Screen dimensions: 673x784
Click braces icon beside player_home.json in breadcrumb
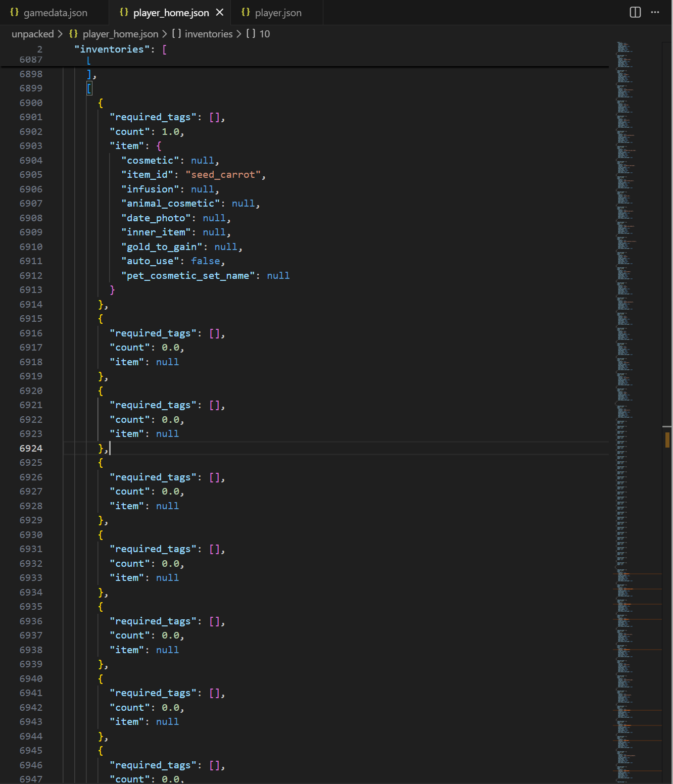pos(74,34)
